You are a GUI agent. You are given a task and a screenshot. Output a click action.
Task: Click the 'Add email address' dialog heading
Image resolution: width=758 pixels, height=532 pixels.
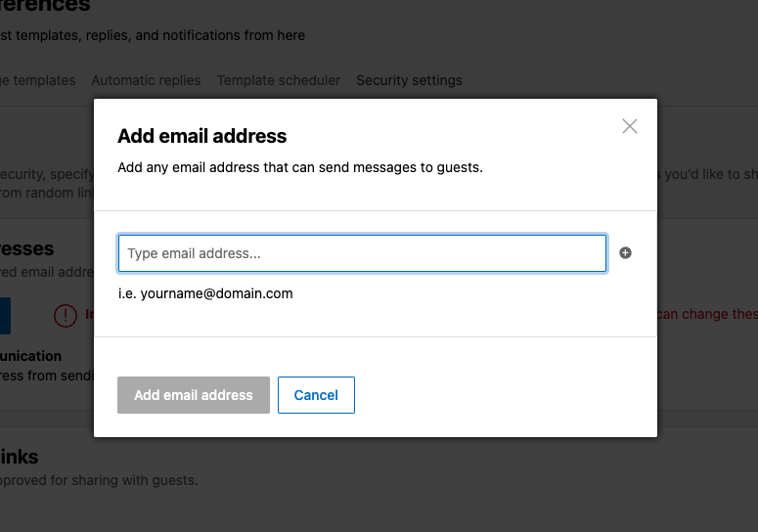coord(202,136)
